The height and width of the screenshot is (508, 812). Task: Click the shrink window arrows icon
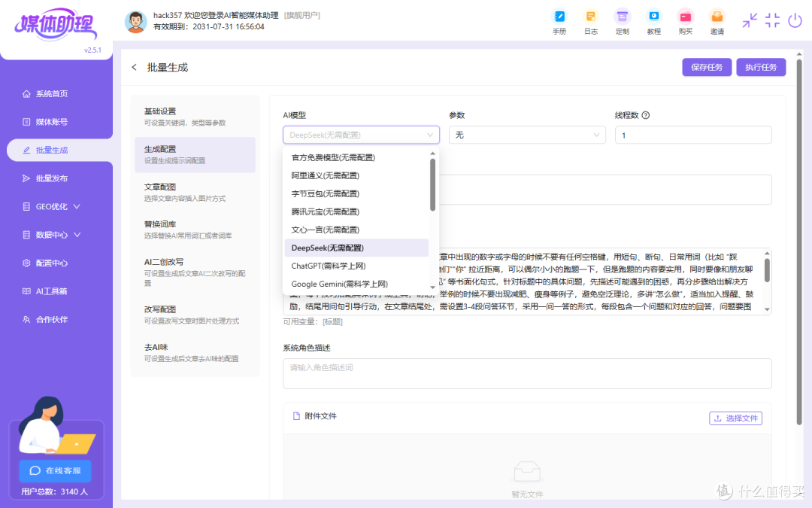coord(750,20)
